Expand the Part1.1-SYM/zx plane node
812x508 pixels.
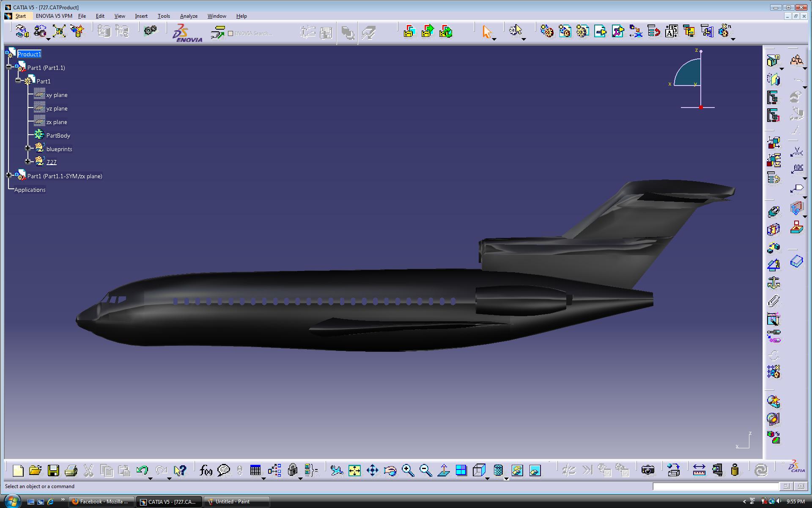pyautogui.click(x=9, y=175)
